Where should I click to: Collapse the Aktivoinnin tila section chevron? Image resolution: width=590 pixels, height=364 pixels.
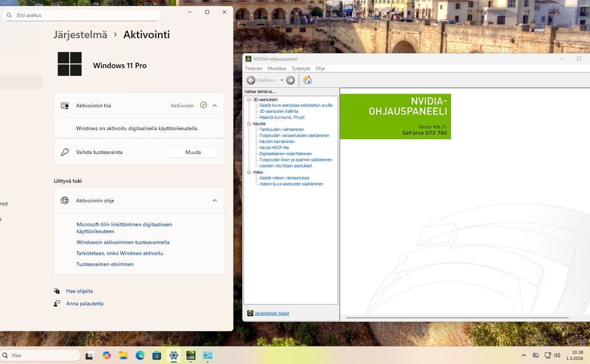(214, 106)
